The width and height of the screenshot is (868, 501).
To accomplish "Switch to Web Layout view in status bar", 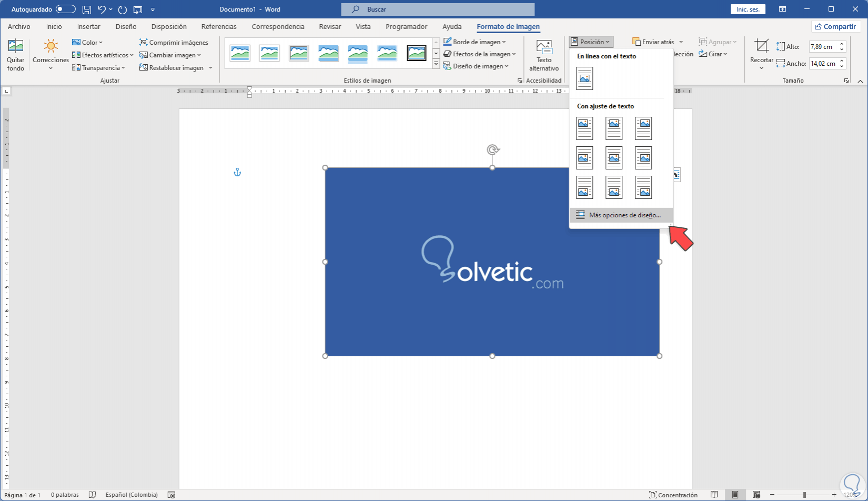I will (x=756, y=495).
